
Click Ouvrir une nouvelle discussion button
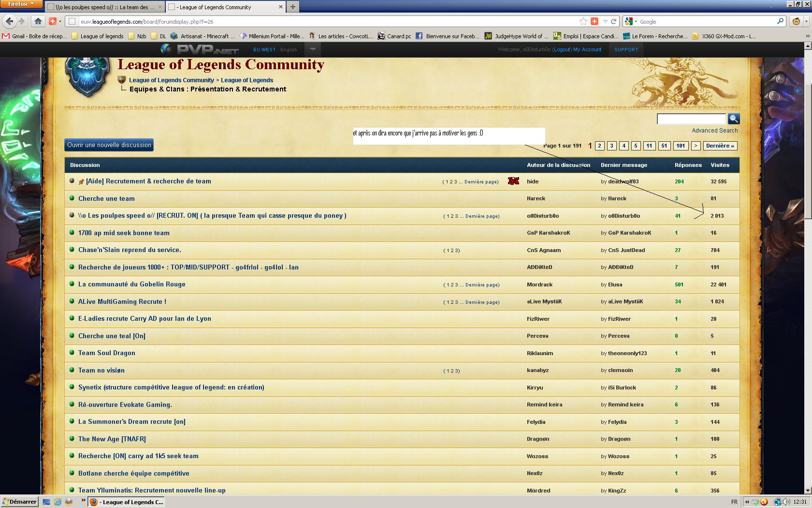point(109,145)
